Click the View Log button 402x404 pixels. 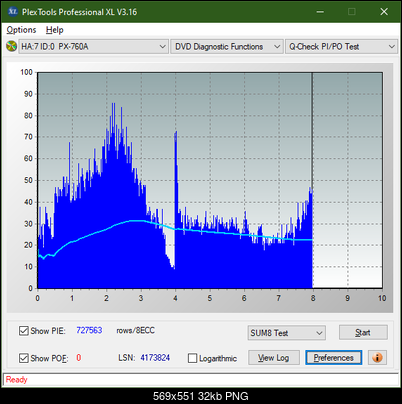point(274,358)
